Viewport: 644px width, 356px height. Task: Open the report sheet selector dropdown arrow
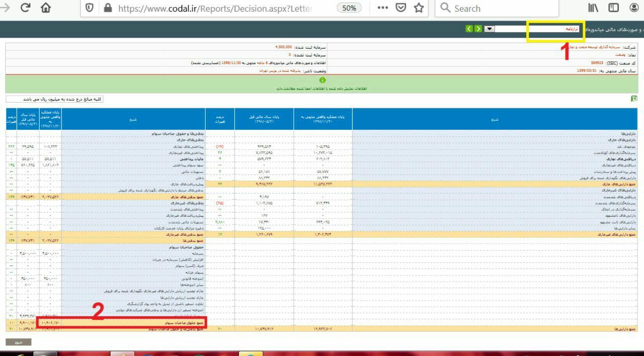[x=490, y=29]
